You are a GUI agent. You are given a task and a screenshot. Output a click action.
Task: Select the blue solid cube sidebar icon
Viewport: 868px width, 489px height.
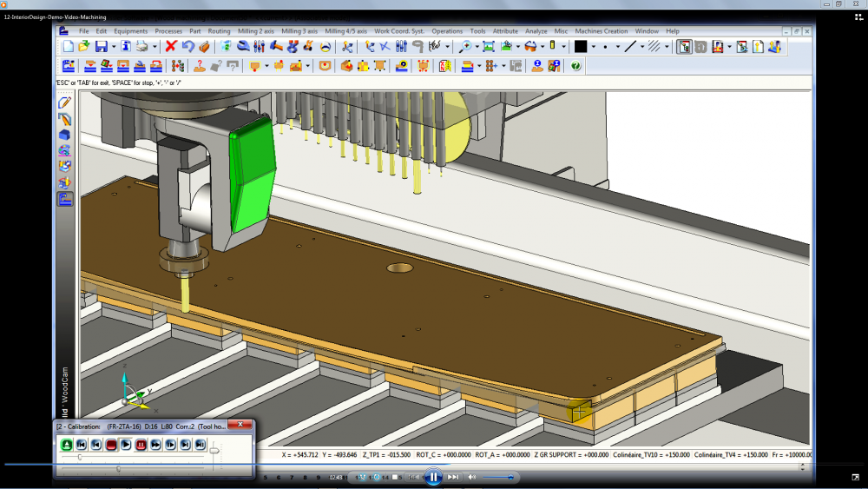(65, 135)
